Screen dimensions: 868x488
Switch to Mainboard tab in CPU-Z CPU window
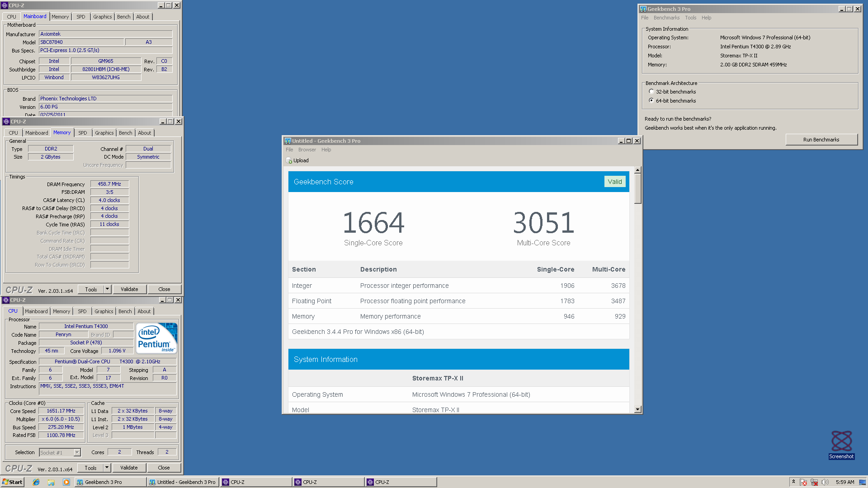(36, 311)
